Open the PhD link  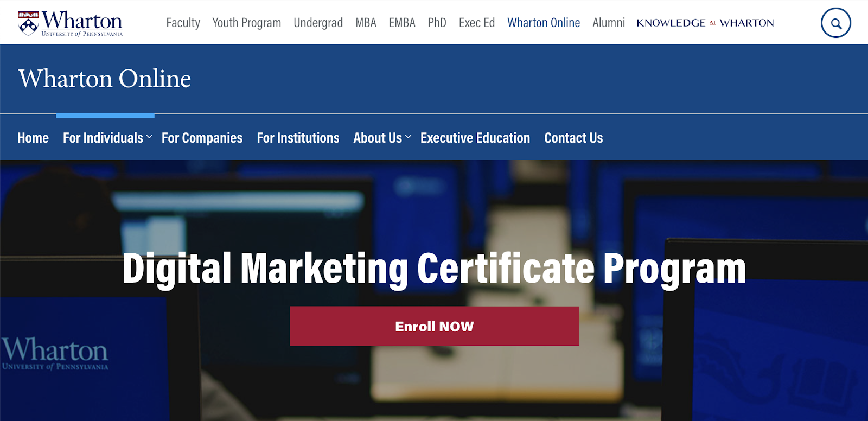pyautogui.click(x=437, y=23)
